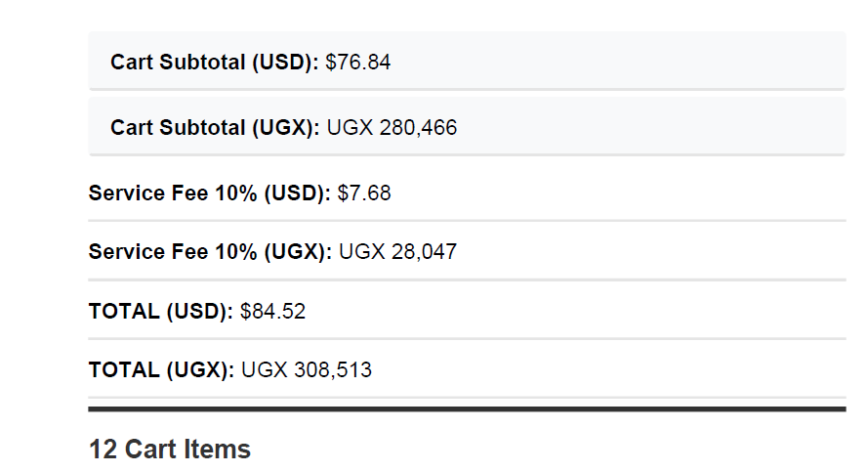
Task: Click the Cart Subtotal (UGX) label
Action: pyautogui.click(x=215, y=127)
